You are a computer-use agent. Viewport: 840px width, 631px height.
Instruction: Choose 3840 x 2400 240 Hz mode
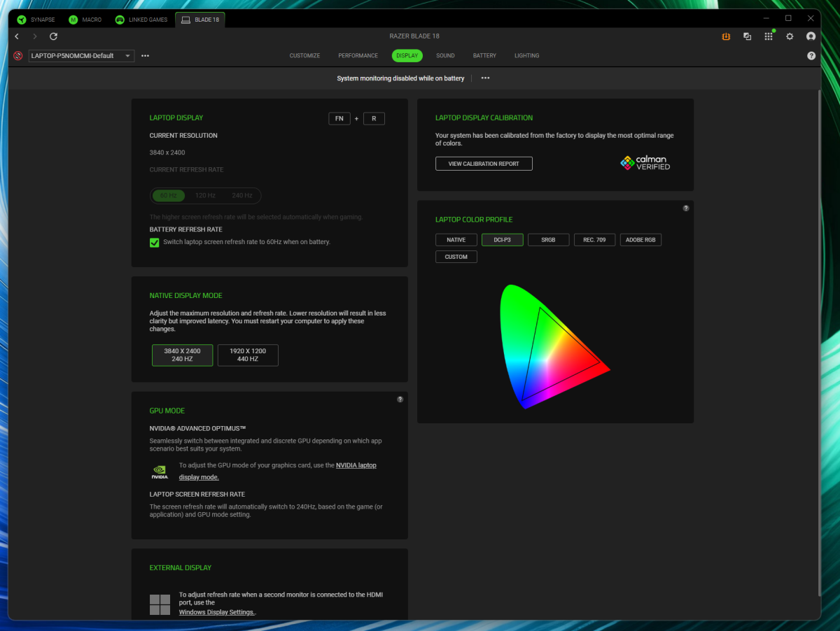(182, 355)
